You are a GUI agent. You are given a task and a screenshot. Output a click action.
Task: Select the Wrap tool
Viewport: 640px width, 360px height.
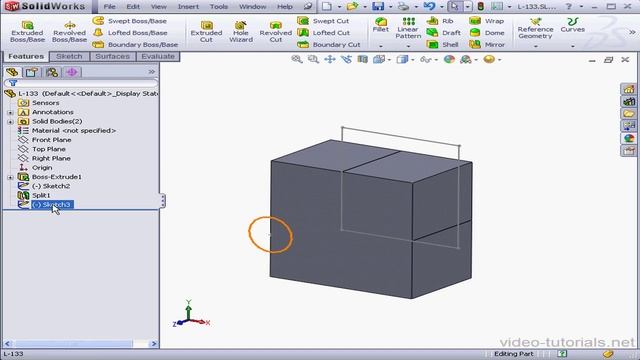pyautogui.click(x=487, y=21)
